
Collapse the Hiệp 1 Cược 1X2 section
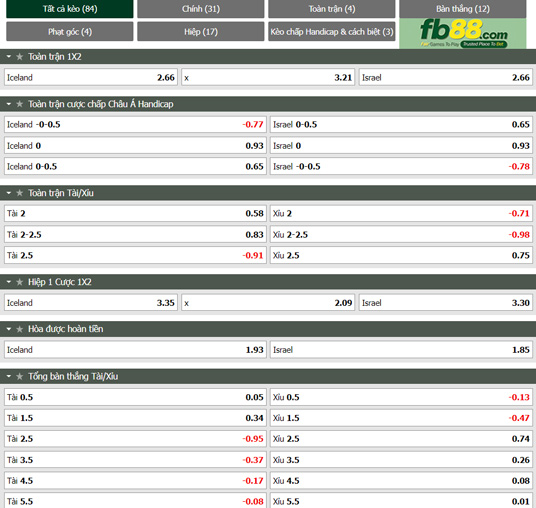[9, 282]
